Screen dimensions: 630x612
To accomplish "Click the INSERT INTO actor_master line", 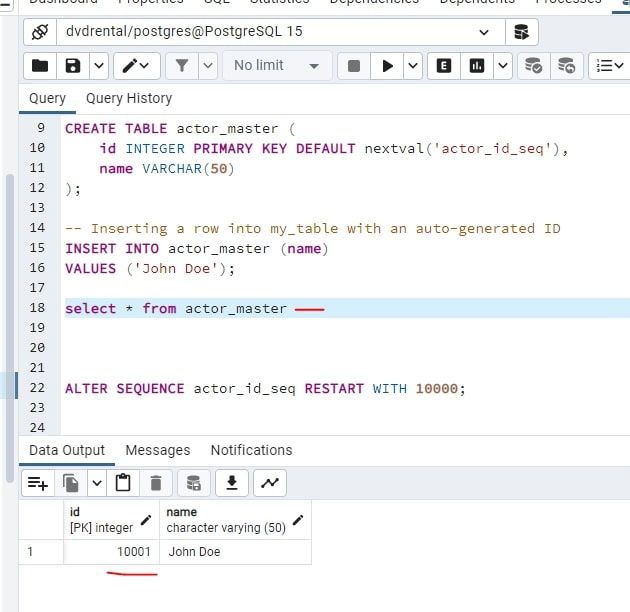I will 197,248.
